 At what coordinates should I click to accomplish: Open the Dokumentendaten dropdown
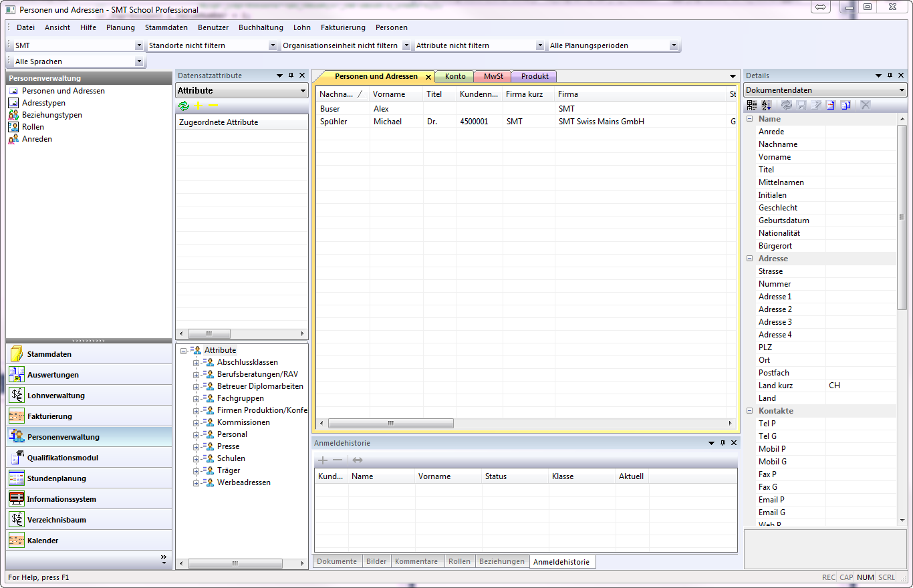(x=902, y=90)
